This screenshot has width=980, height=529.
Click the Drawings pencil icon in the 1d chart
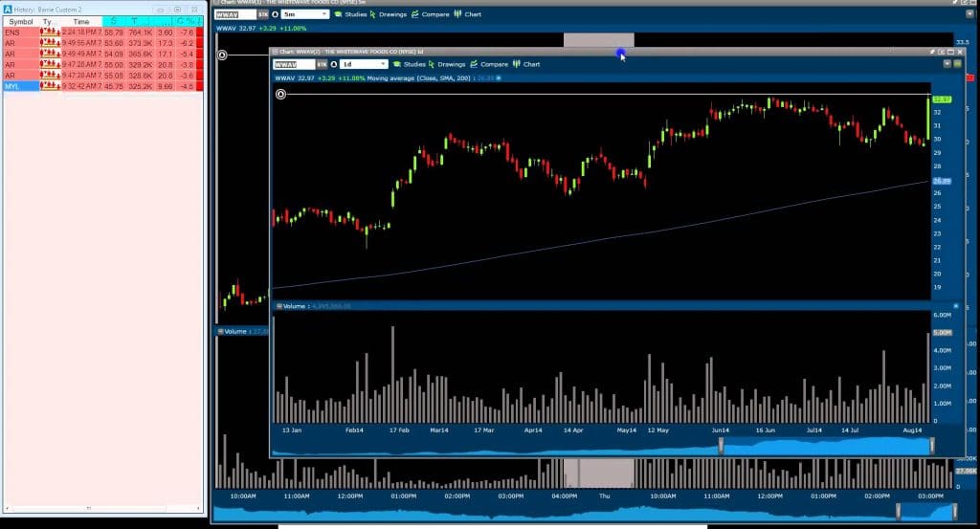click(x=432, y=64)
